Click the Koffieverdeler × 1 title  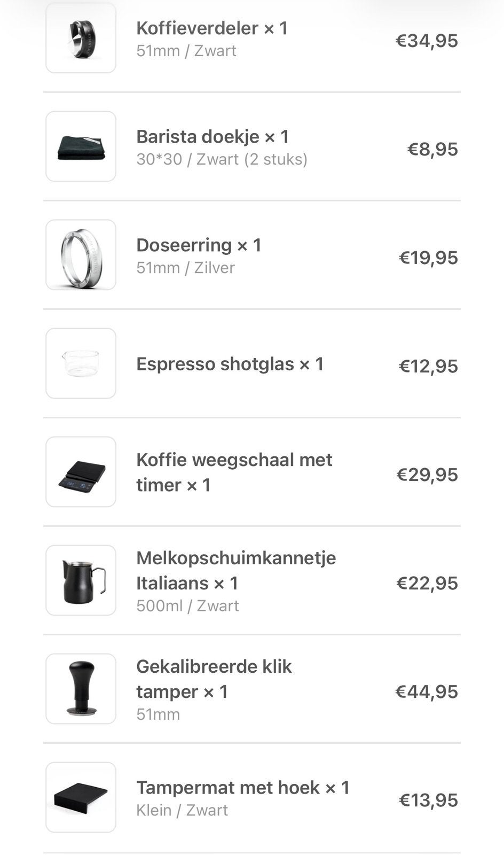click(x=212, y=28)
